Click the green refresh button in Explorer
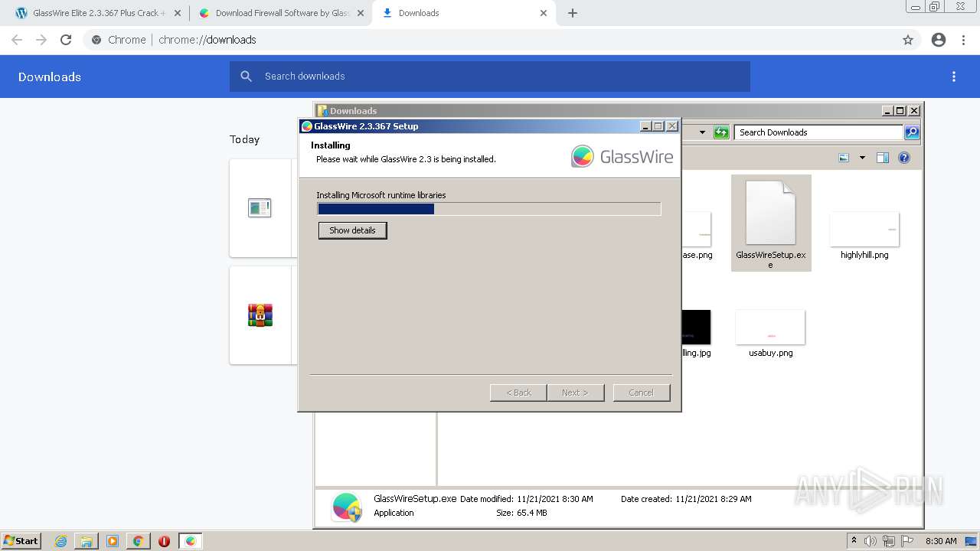 pos(721,132)
